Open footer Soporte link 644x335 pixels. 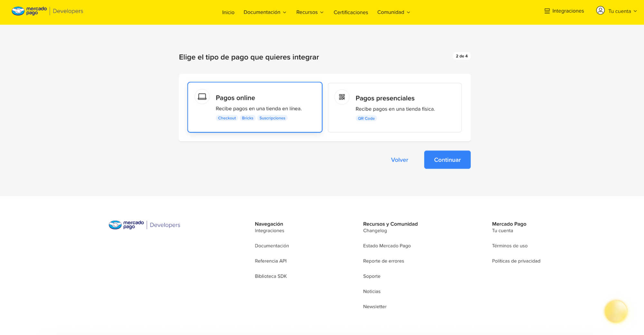pyautogui.click(x=371, y=276)
